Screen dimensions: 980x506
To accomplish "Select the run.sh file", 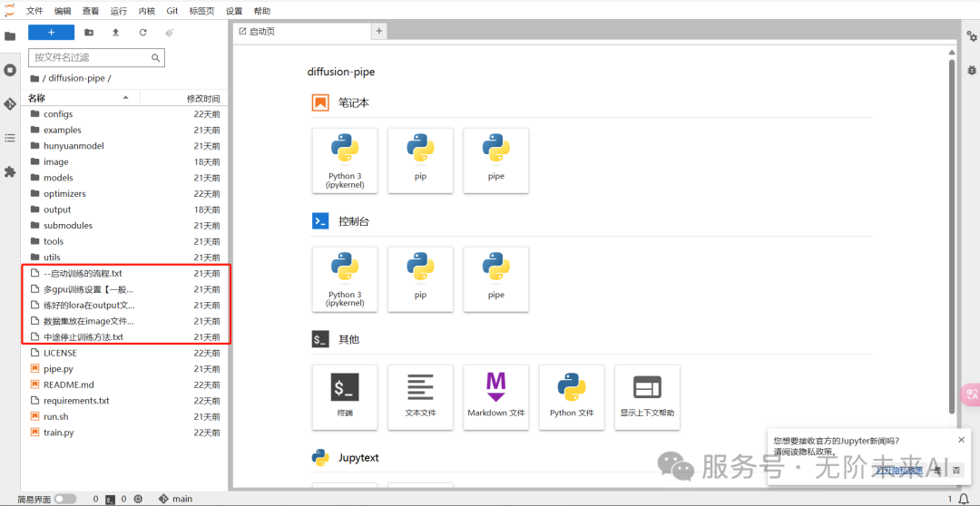I will 125,416.
